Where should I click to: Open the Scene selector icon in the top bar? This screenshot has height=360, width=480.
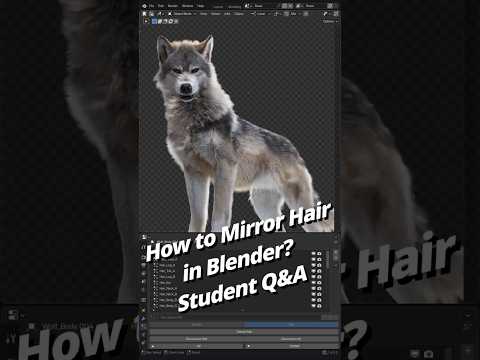point(247,6)
